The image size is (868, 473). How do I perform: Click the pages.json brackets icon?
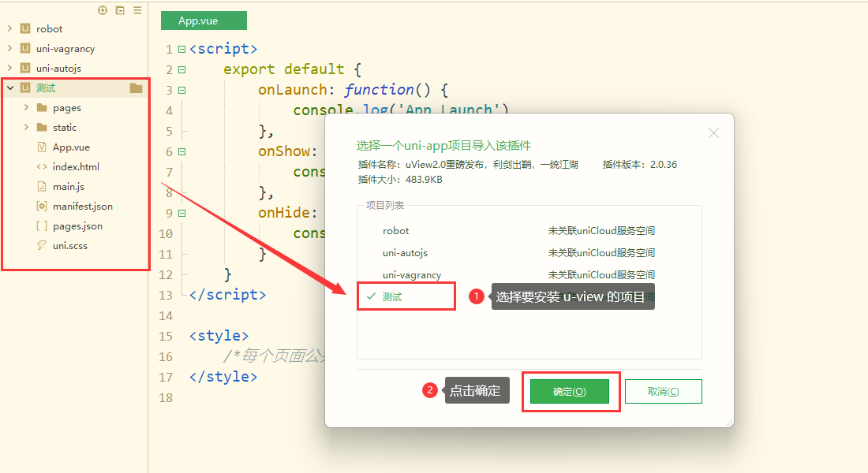pyautogui.click(x=42, y=225)
